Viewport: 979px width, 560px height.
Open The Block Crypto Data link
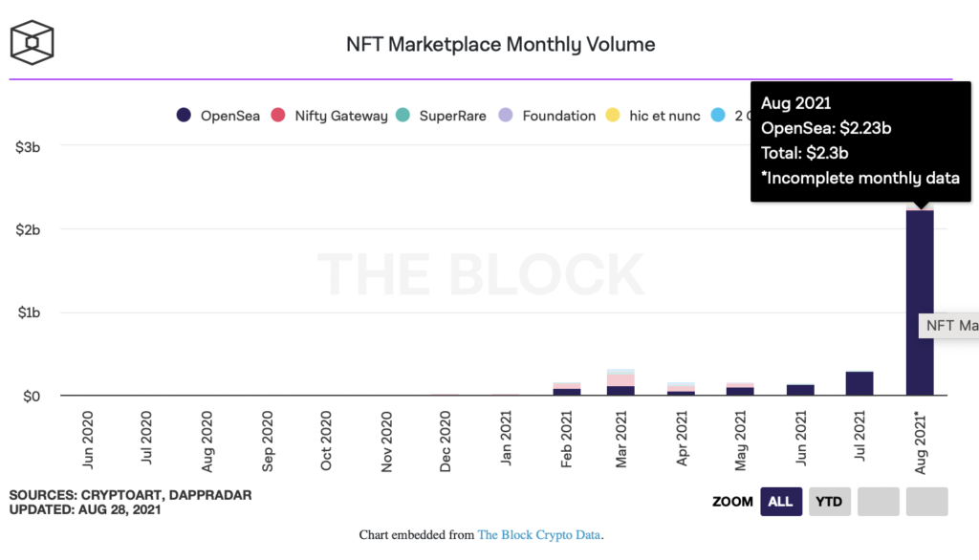[x=539, y=535]
